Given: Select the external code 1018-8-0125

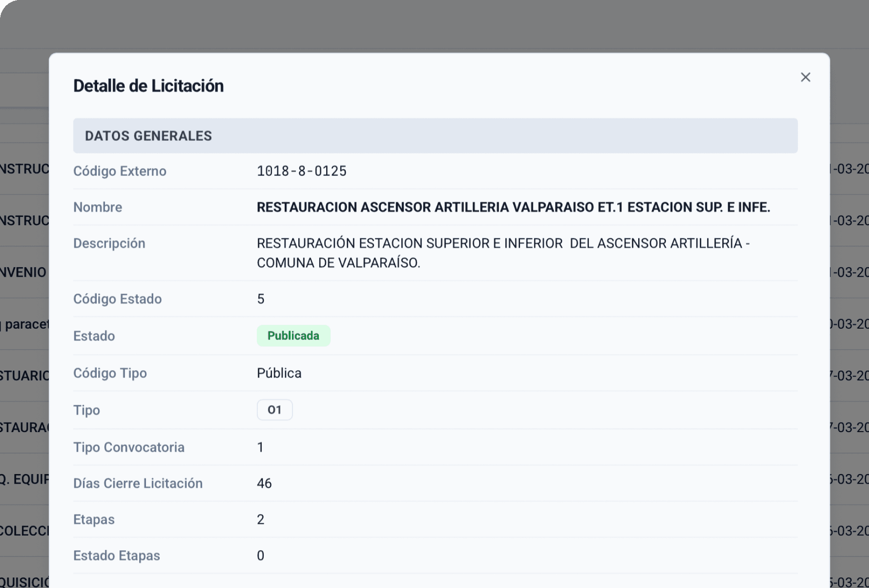Looking at the screenshot, I should [302, 171].
